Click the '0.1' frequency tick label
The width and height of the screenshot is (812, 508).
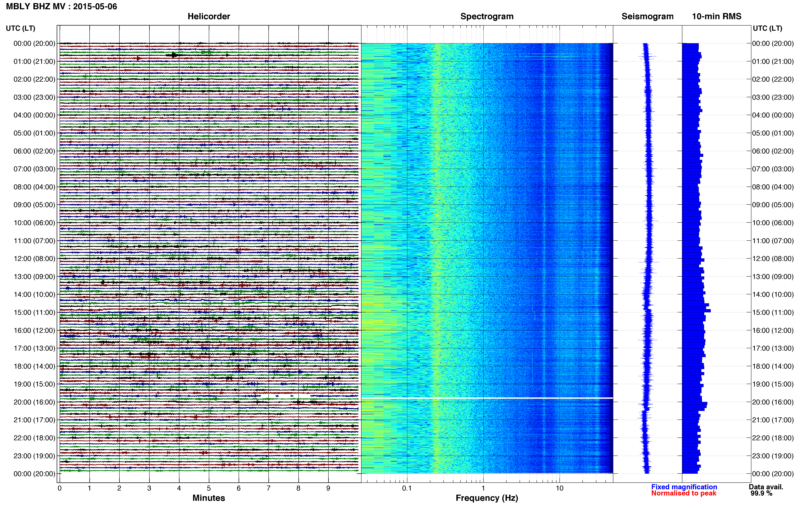click(x=407, y=488)
